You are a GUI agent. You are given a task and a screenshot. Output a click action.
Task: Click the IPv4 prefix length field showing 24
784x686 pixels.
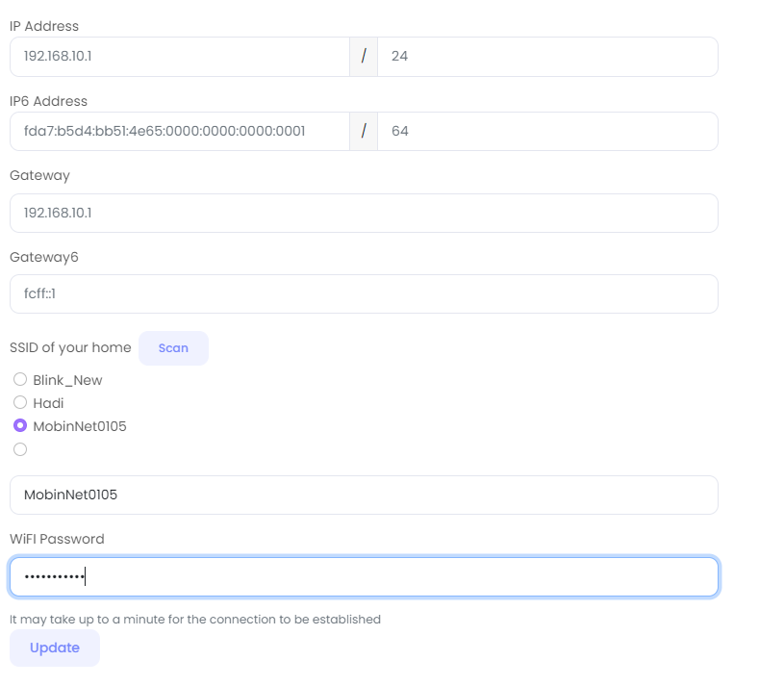coord(546,57)
